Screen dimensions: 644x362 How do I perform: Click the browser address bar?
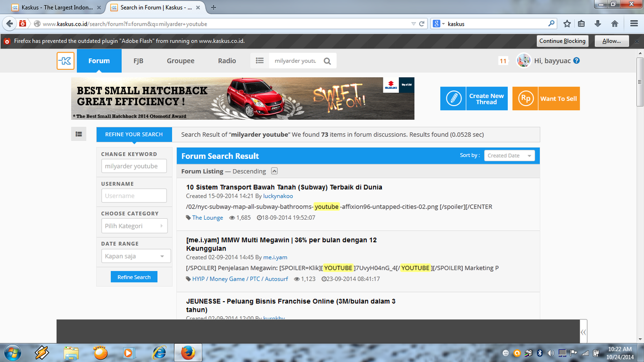[x=221, y=24]
